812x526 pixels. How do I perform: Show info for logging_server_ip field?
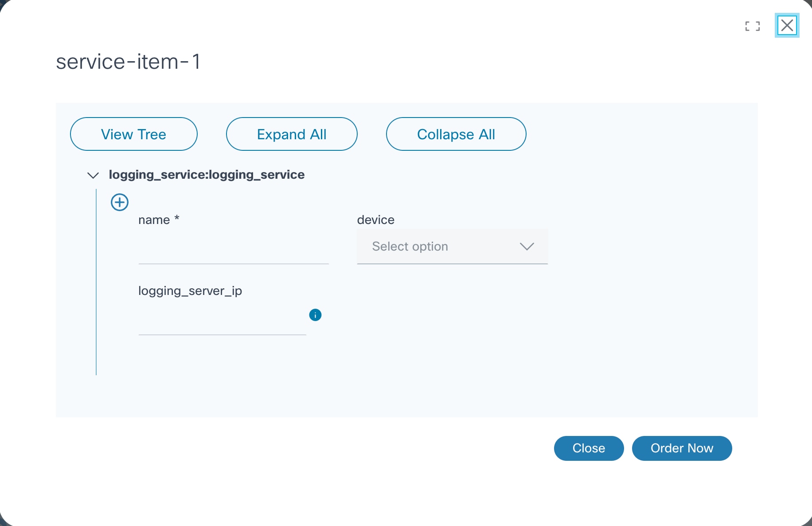point(315,315)
